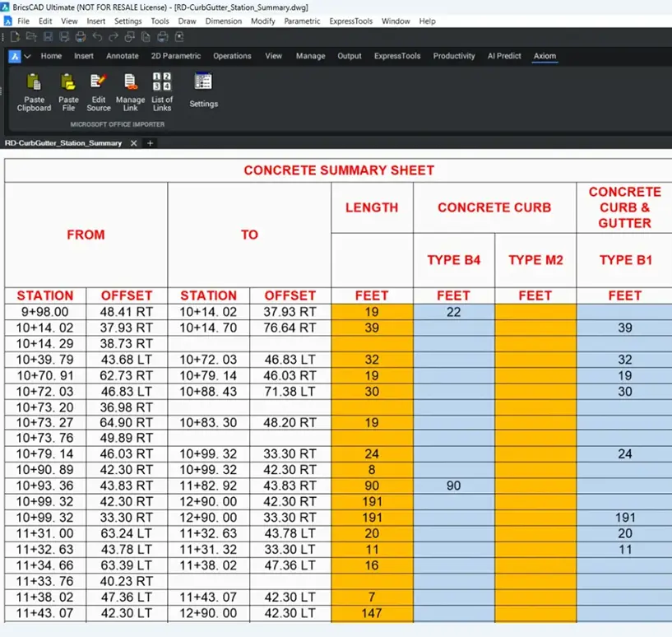
Task: Click the Undo arrow in the toolbar
Action: coord(98,37)
